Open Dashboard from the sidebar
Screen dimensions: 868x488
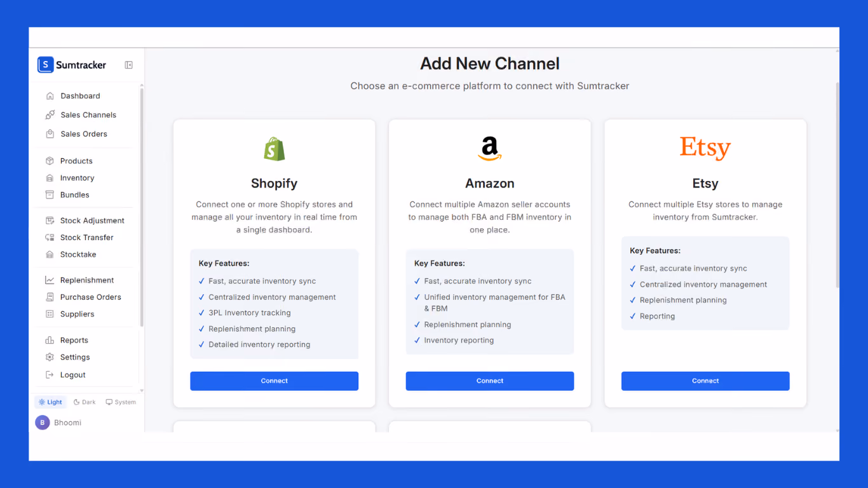point(80,96)
